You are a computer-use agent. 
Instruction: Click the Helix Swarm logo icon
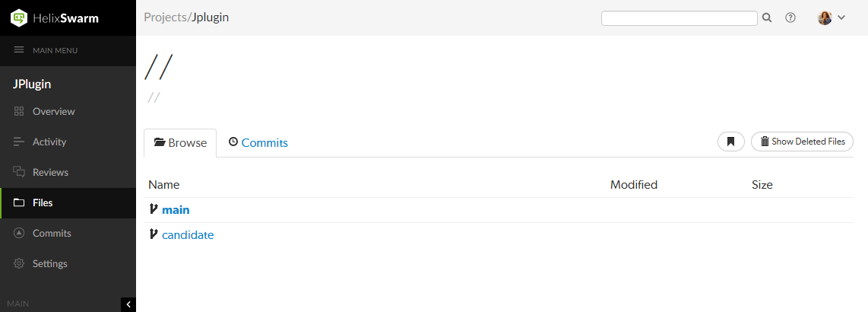coord(19,18)
